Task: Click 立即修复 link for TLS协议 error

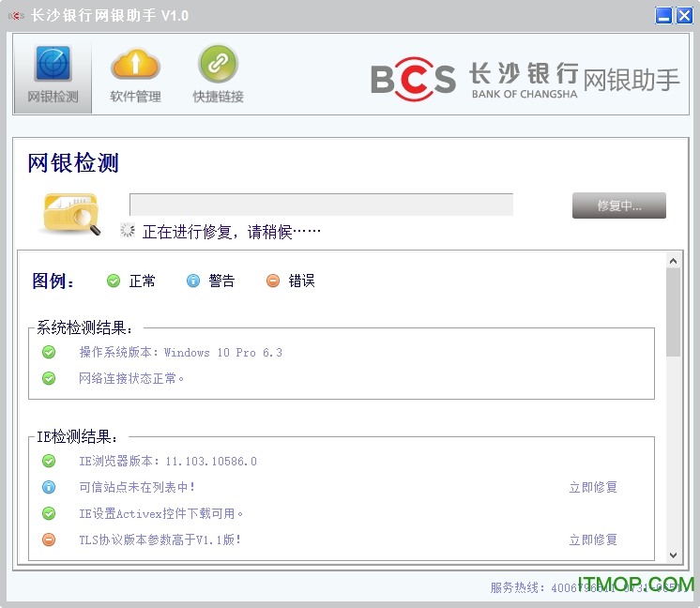Action: [x=593, y=540]
